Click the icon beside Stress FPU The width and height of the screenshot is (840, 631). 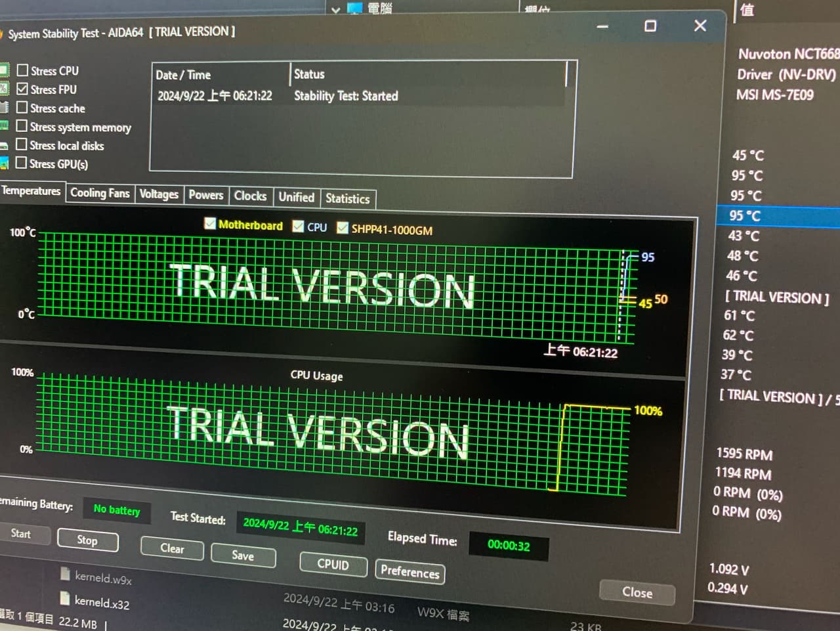click(x=4, y=89)
